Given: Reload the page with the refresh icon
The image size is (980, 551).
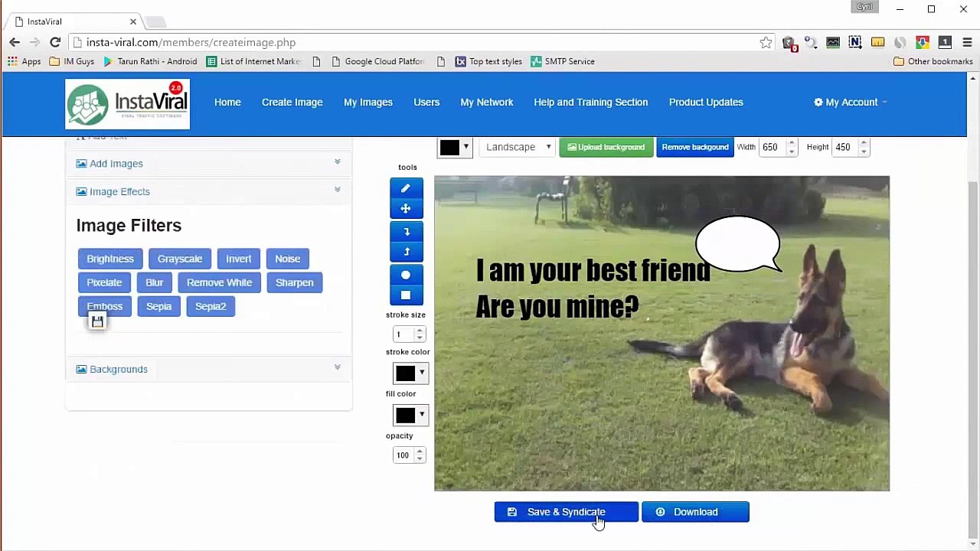Looking at the screenshot, I should coord(55,42).
